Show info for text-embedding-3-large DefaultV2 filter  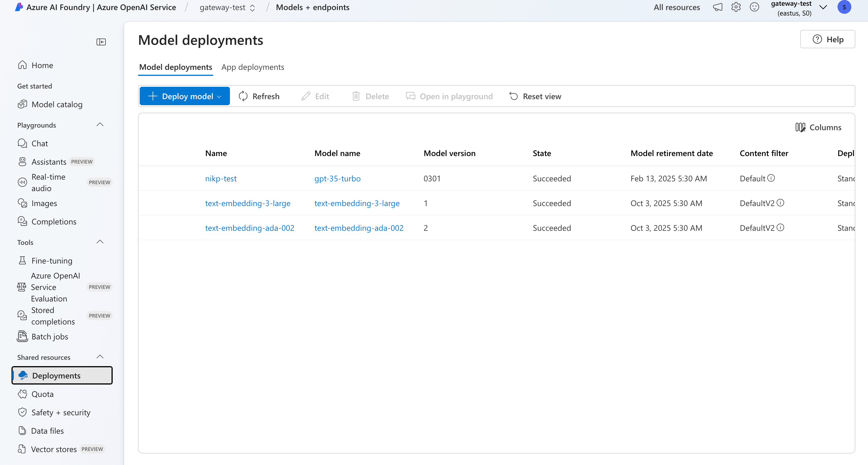pyautogui.click(x=780, y=203)
